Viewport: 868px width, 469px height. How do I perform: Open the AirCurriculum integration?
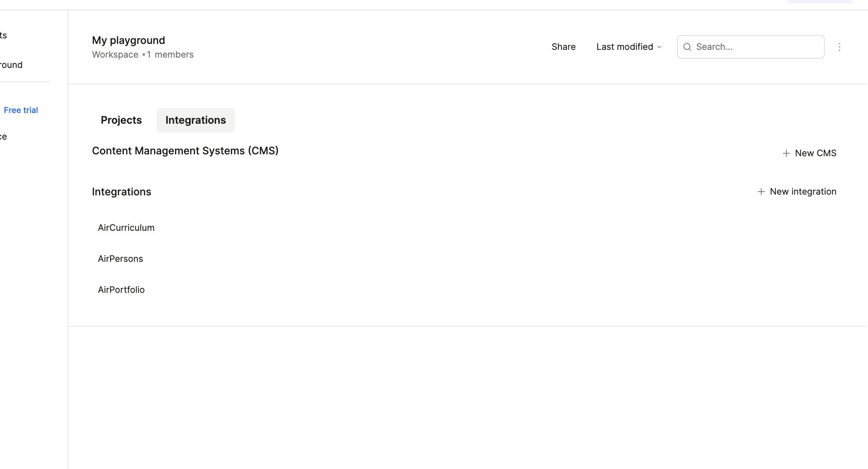(x=126, y=227)
